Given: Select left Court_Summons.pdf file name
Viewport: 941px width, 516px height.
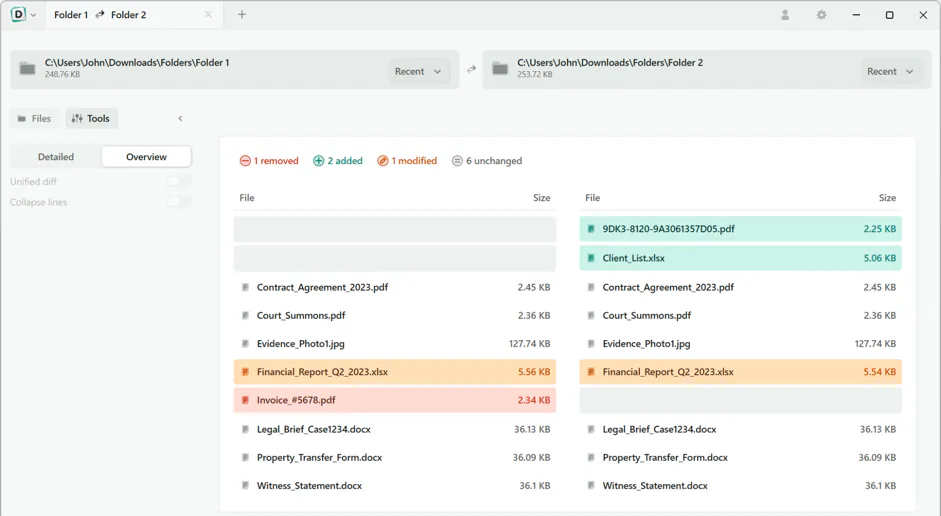Looking at the screenshot, I should tap(301, 316).
